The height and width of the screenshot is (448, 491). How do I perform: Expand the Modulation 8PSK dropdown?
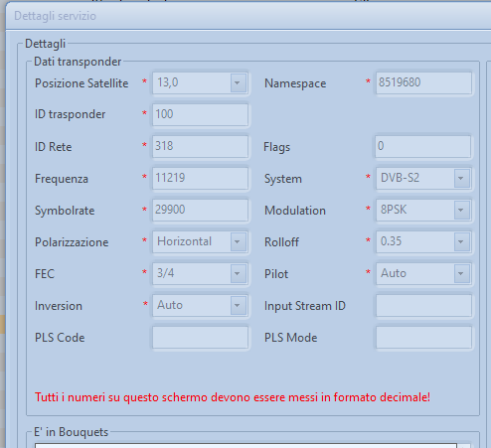pos(423,210)
